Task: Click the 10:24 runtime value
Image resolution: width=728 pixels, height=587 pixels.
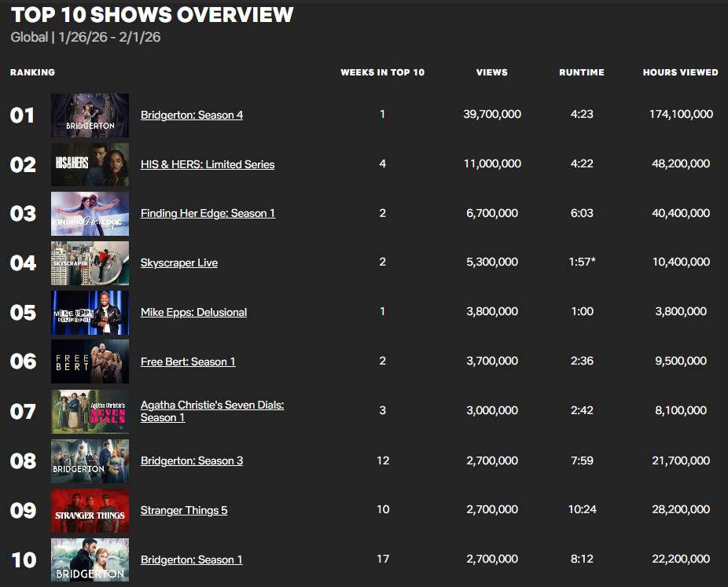Action: tap(583, 509)
